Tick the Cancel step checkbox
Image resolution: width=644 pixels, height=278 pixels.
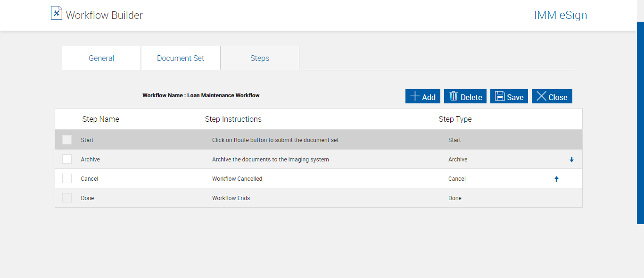coord(67,178)
